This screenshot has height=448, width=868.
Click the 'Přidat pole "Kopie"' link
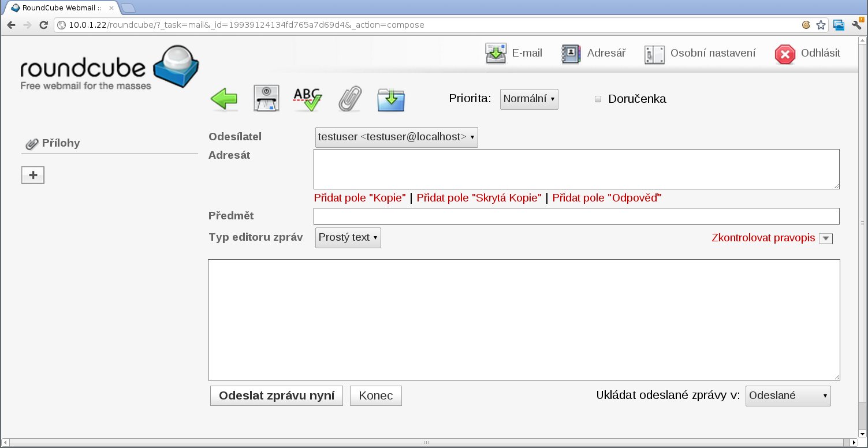360,198
